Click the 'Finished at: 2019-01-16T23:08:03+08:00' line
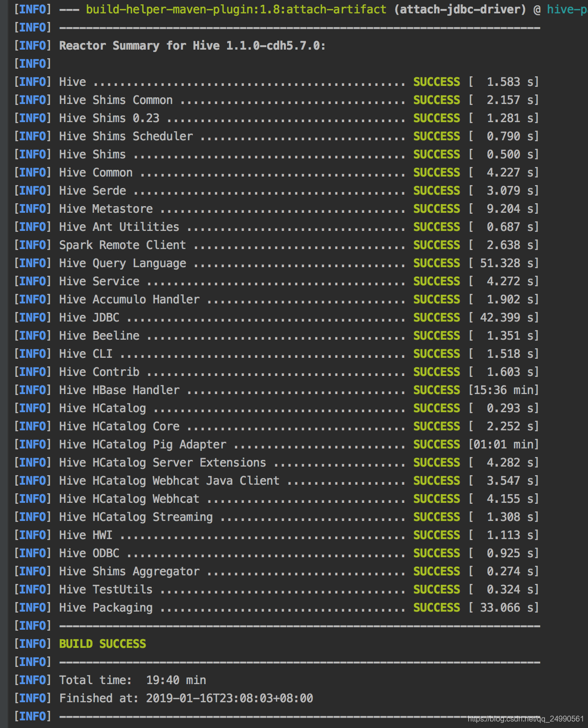 [x=186, y=698]
